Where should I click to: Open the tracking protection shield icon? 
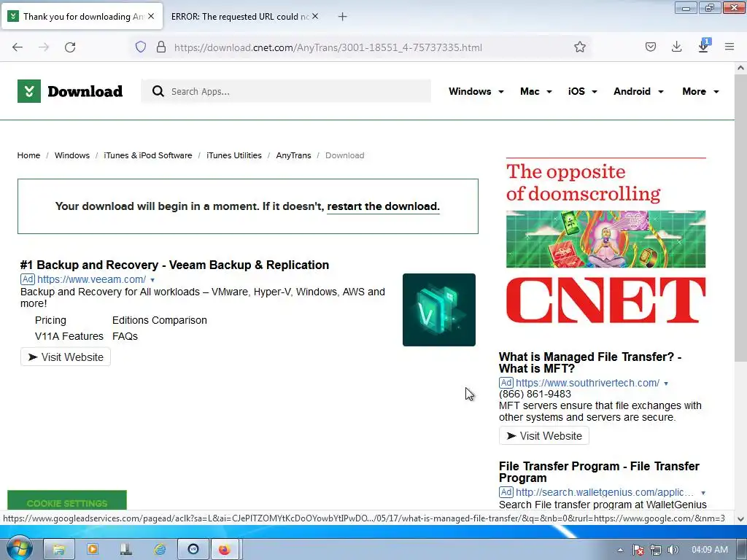pyautogui.click(x=141, y=47)
